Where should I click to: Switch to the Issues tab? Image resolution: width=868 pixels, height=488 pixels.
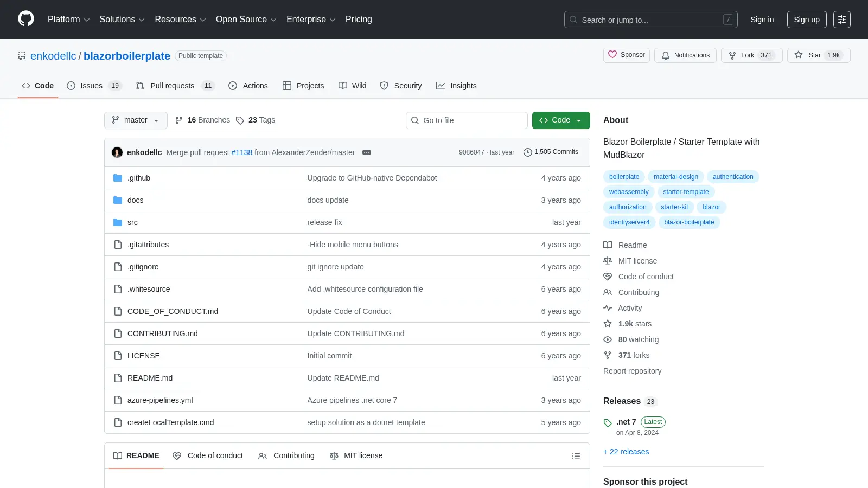coord(94,86)
